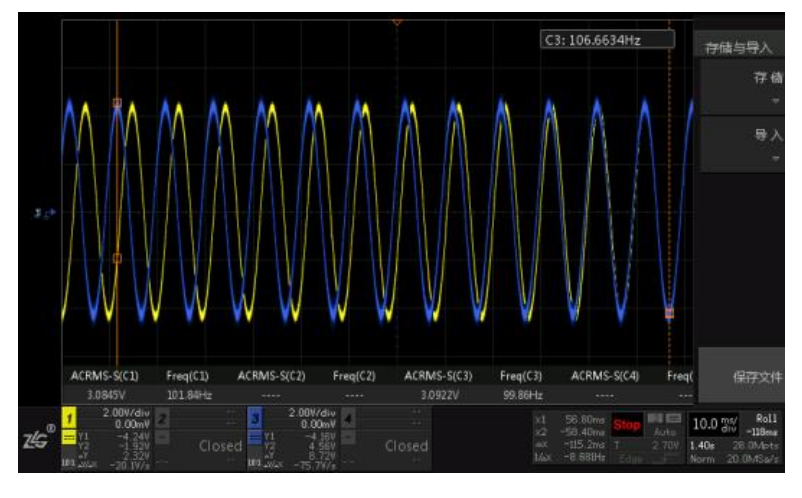
Task: Select the ACRMS-S(C1) measurement item
Action: pyautogui.click(x=103, y=376)
